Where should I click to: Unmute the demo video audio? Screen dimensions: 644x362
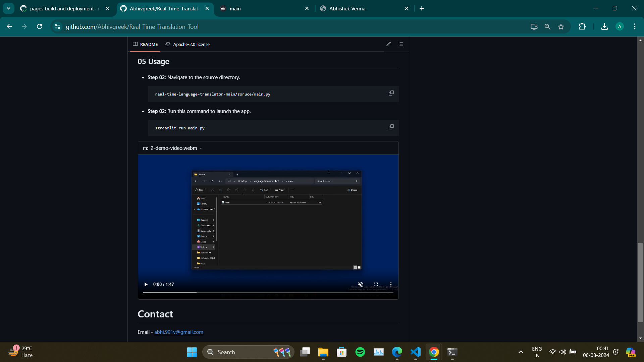click(361, 284)
